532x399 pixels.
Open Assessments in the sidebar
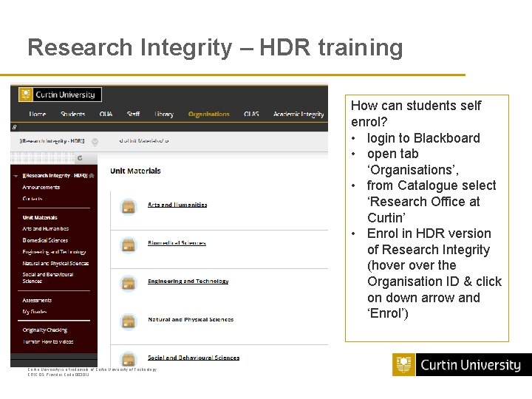(37, 300)
